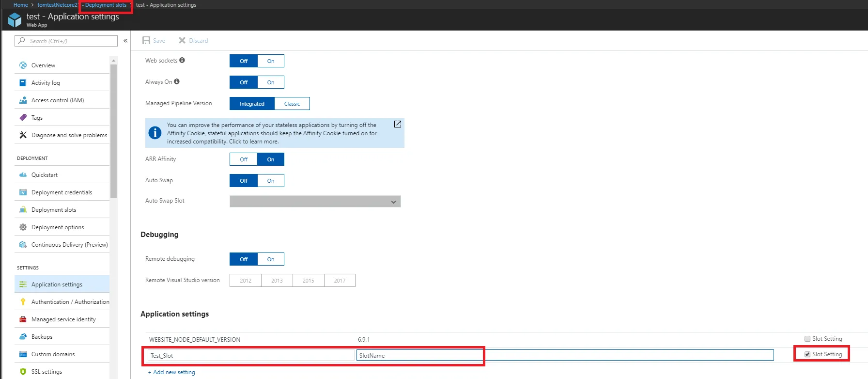Click the search magnifier icon

22,41
